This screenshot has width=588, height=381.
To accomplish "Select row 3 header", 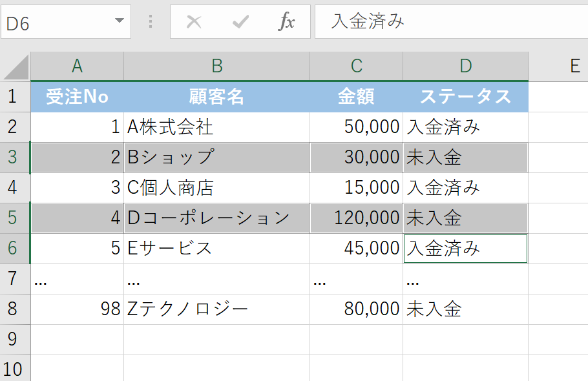I will pos(14,158).
